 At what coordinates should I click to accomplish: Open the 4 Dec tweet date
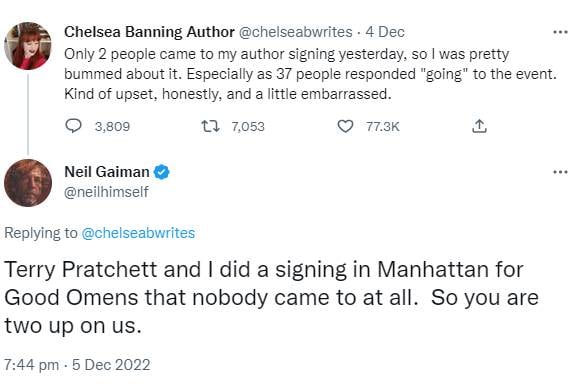(385, 32)
